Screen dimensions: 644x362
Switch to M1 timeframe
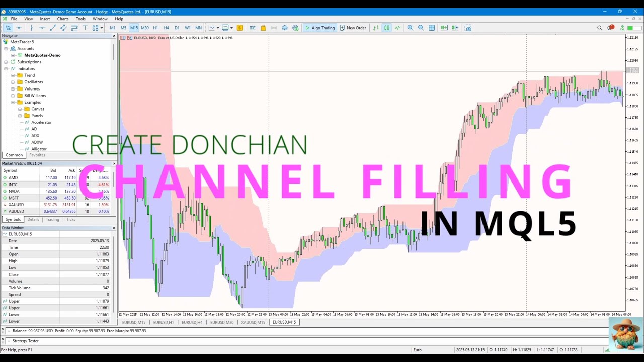[x=112, y=28]
